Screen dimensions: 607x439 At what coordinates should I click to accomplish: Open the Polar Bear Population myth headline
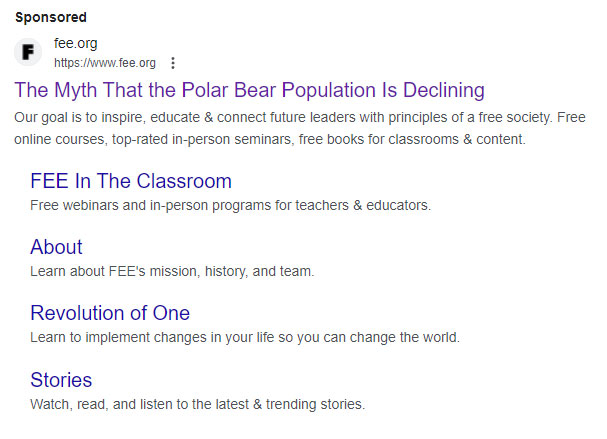249,90
